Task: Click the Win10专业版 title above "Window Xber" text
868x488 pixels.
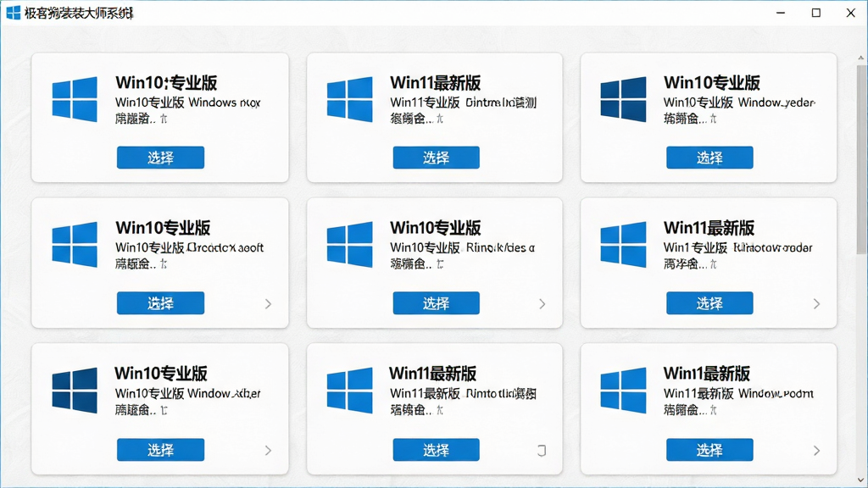Action: point(161,374)
